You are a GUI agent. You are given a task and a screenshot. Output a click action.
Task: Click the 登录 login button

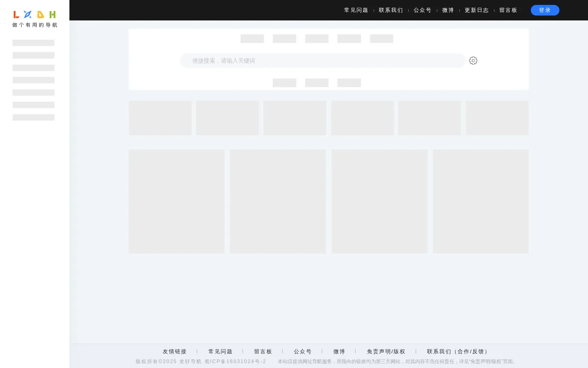(x=545, y=10)
